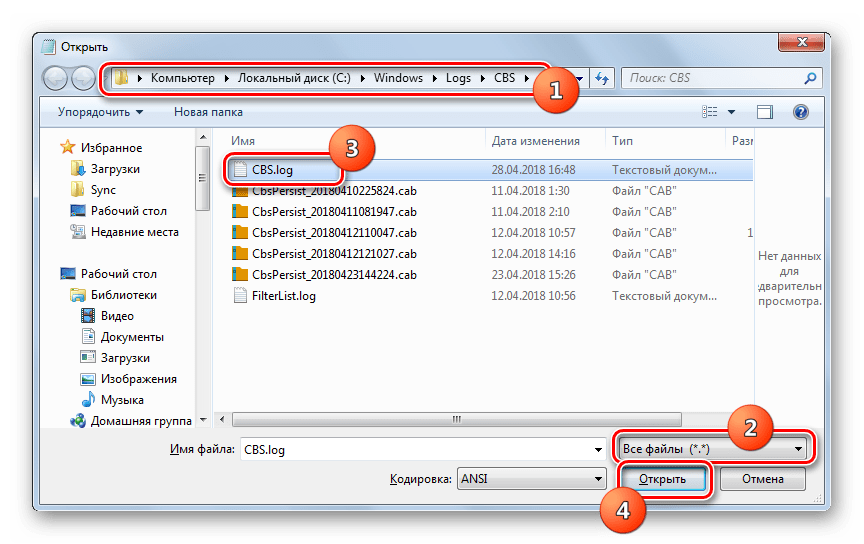
Task: Click the Windows segment in address bar
Action: pyautogui.click(x=398, y=78)
